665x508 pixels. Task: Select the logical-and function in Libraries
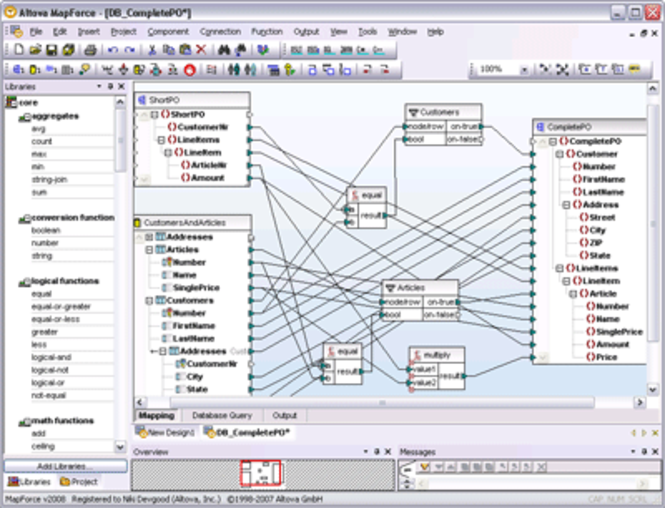coord(51,357)
